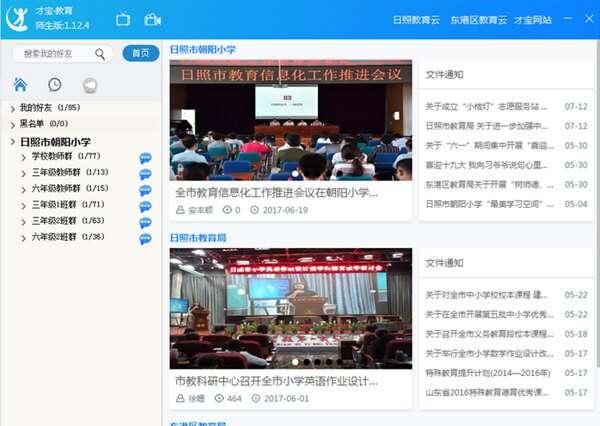Click the TV icon in the header

coord(123,19)
